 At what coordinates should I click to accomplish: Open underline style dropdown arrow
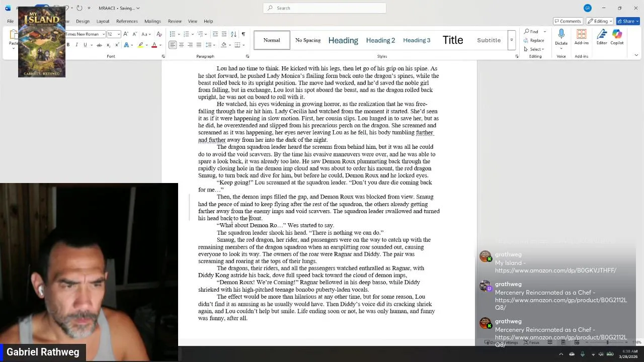(92, 45)
